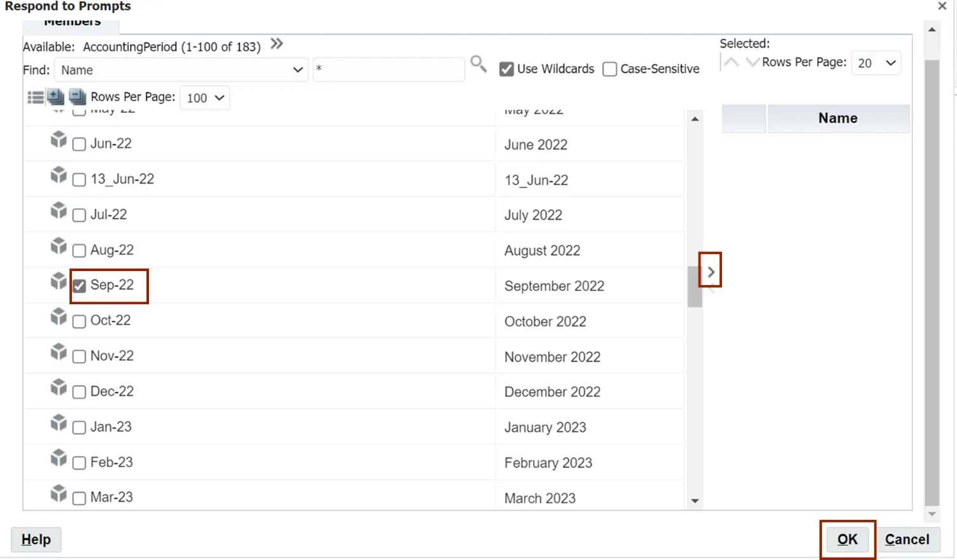This screenshot has height=560, width=957.
Task: Enable the Case-Sensitive checkbox
Action: click(609, 69)
